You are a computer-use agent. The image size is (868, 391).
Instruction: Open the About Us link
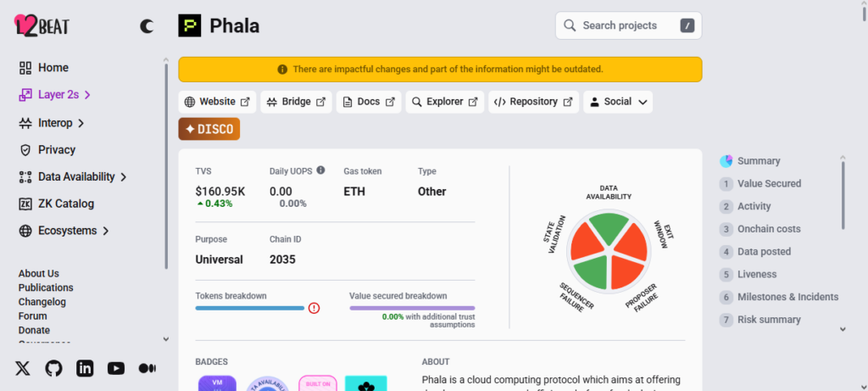pos(39,274)
